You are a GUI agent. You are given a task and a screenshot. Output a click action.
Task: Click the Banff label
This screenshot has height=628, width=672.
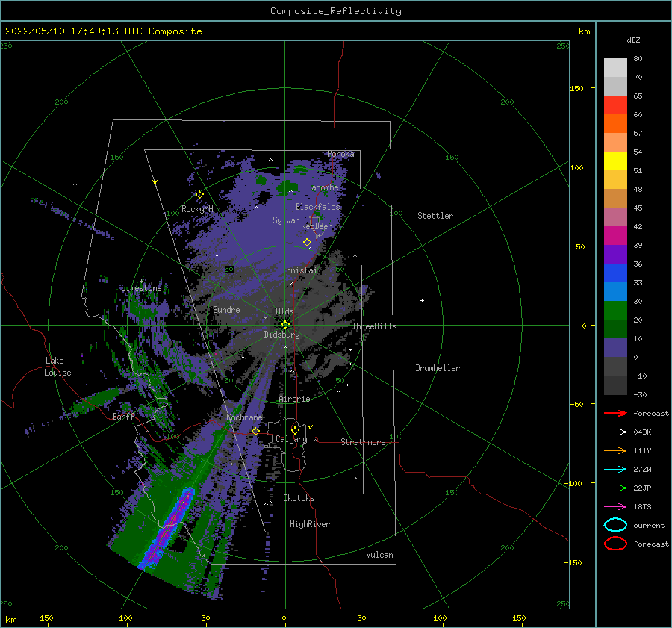[x=123, y=416]
